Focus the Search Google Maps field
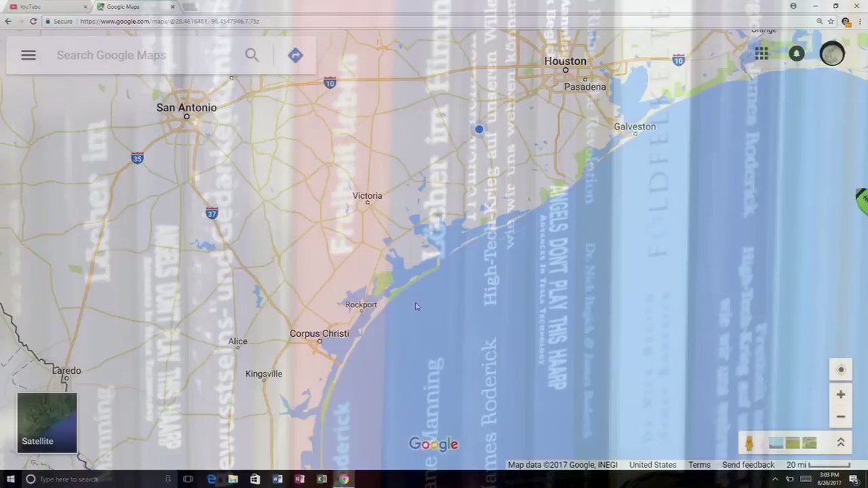The image size is (868, 488). (145, 55)
